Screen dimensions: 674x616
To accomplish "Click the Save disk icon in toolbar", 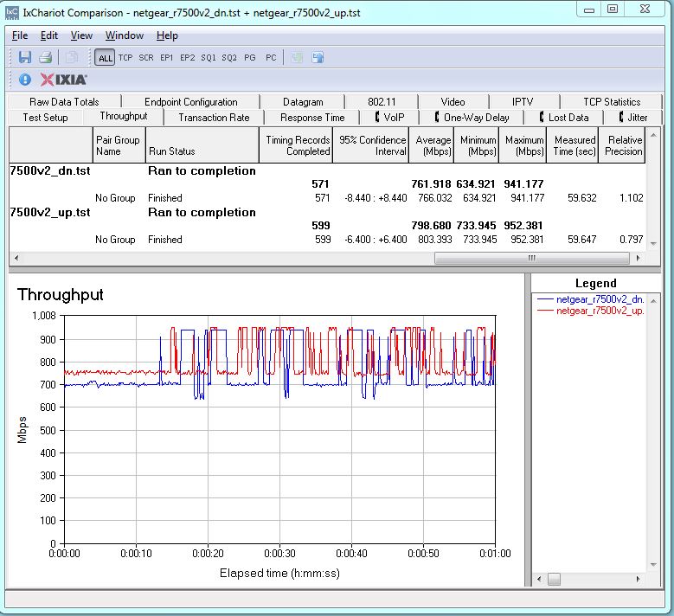I will [x=25, y=57].
